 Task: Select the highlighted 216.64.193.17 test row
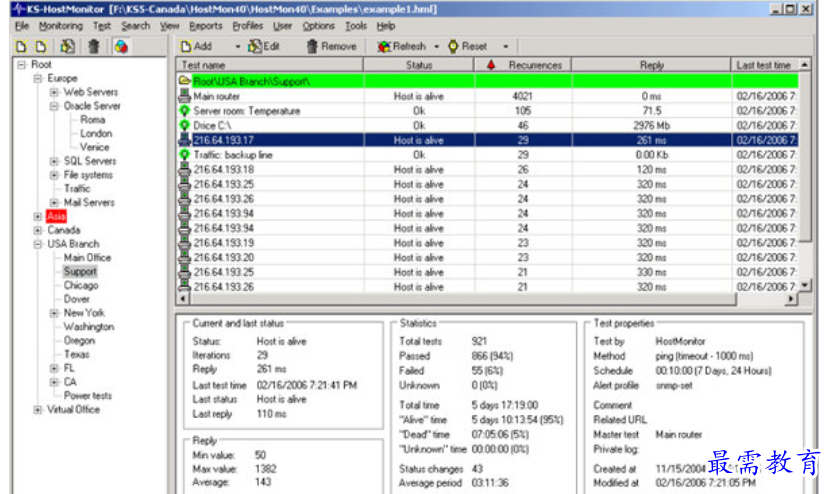[487, 140]
